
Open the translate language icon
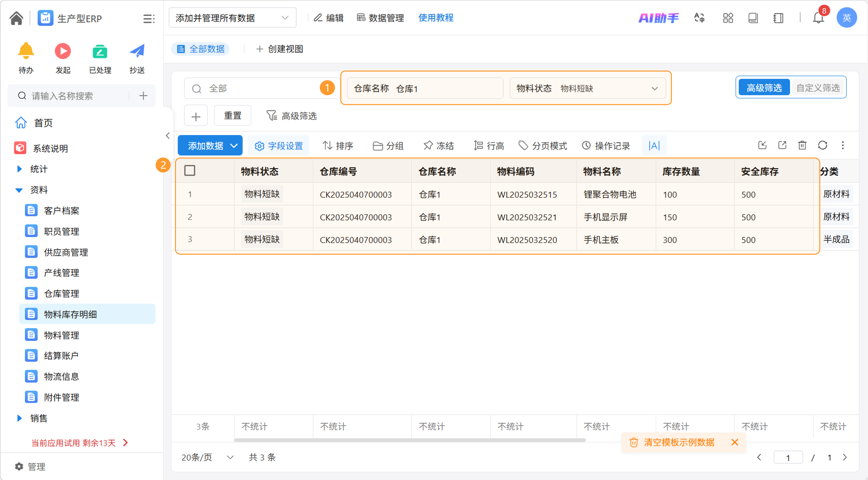click(x=700, y=18)
